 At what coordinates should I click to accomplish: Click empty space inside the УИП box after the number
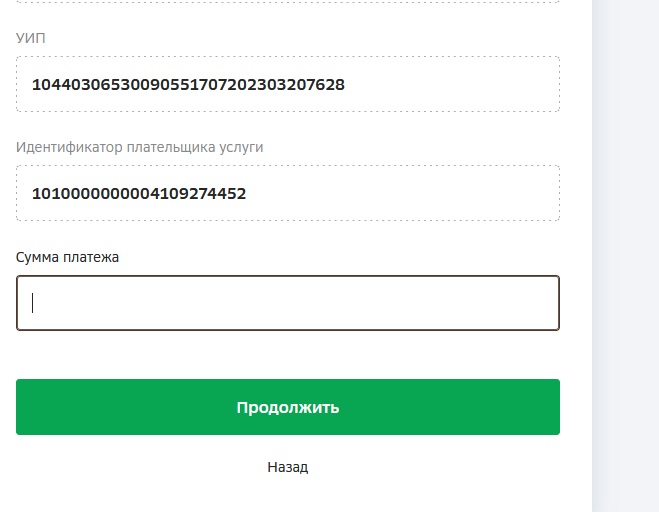click(452, 84)
